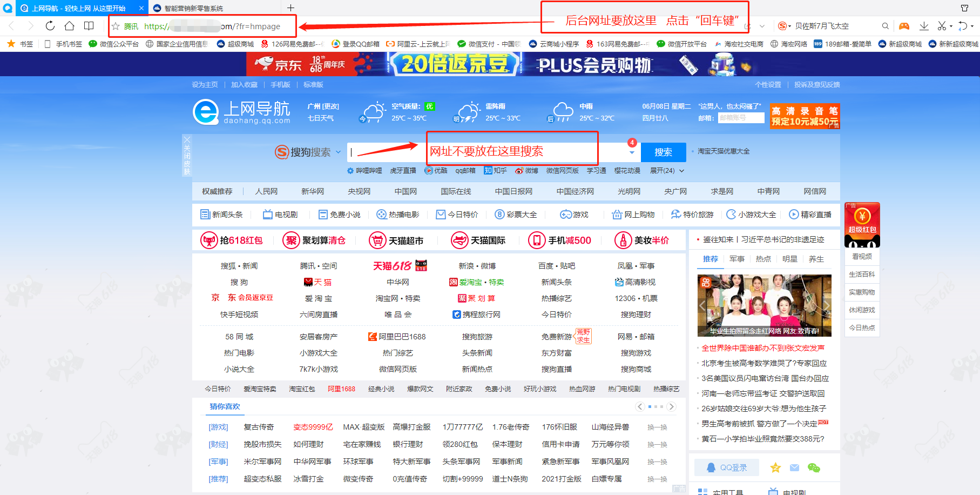The width and height of the screenshot is (980, 495).
Task: Open the green WeChat icon
Action: coord(814,467)
